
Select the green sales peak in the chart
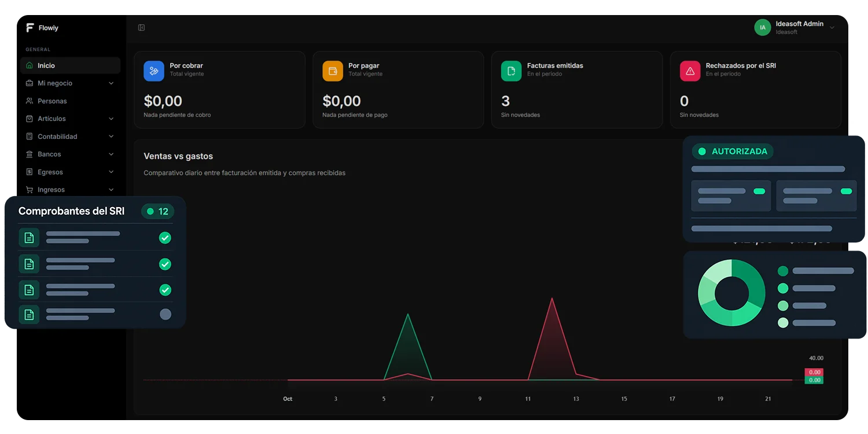point(408,315)
